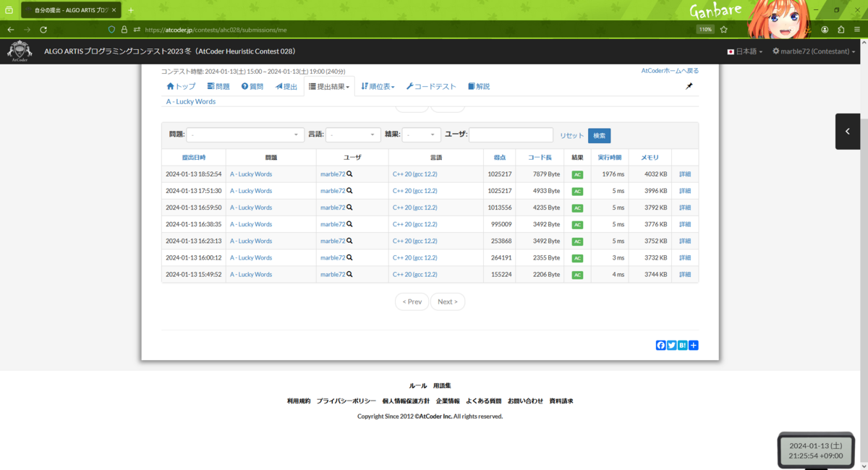The image size is (868, 470).
Task: Reload the page with the refresh icon
Action: (43, 30)
